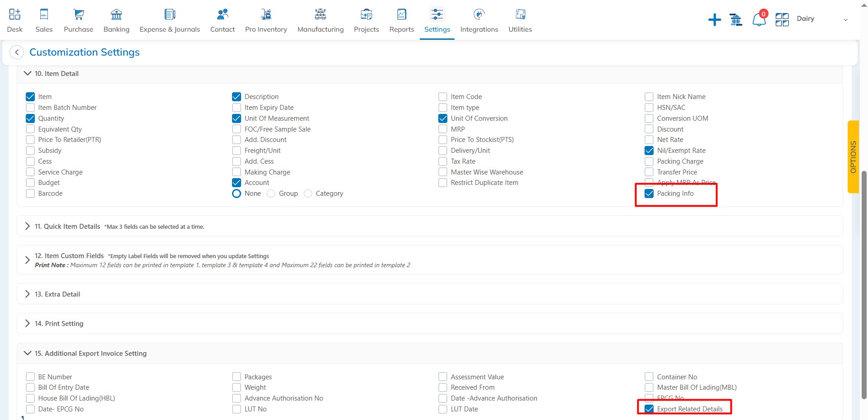Expand section 12. Item Custom Fields
This screenshot has height=420, width=868.
tap(28, 260)
